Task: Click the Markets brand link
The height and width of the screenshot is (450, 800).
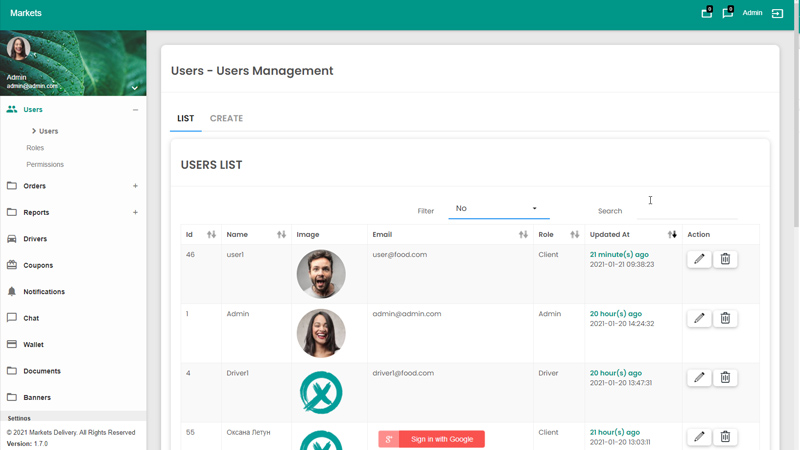Action: tap(26, 13)
